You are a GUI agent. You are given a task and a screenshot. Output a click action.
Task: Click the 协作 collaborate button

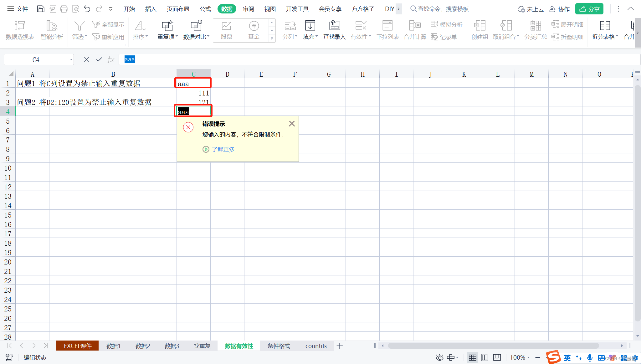[560, 9]
